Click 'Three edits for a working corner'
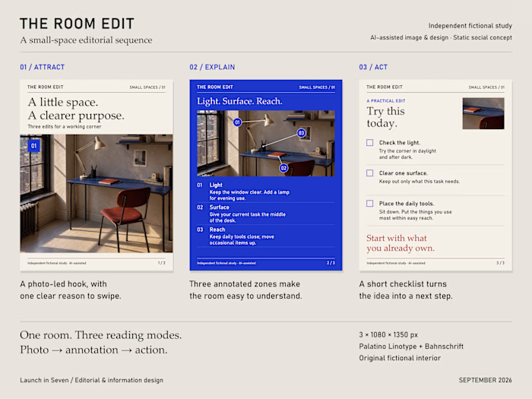532x399 pixels. (x=65, y=127)
